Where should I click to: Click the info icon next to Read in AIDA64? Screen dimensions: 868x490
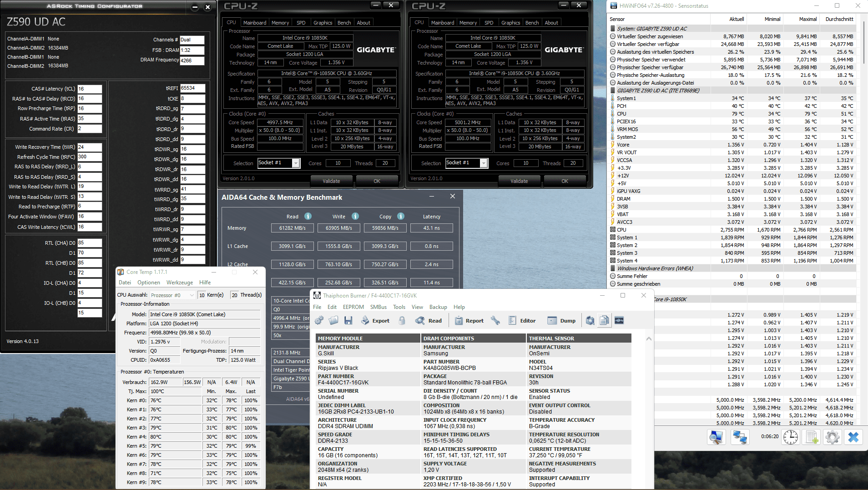[308, 216]
